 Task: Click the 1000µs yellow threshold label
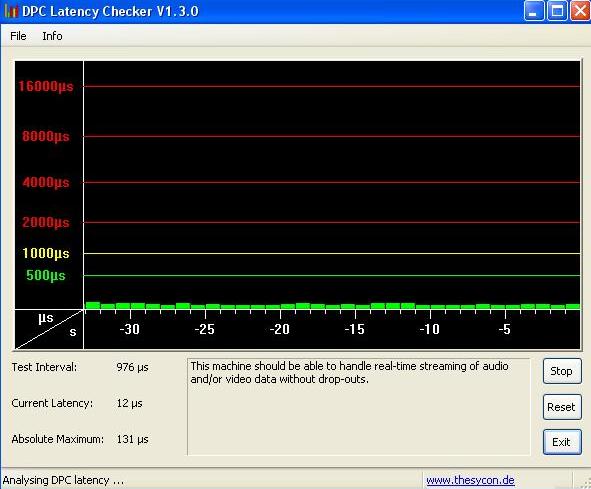pos(46,253)
